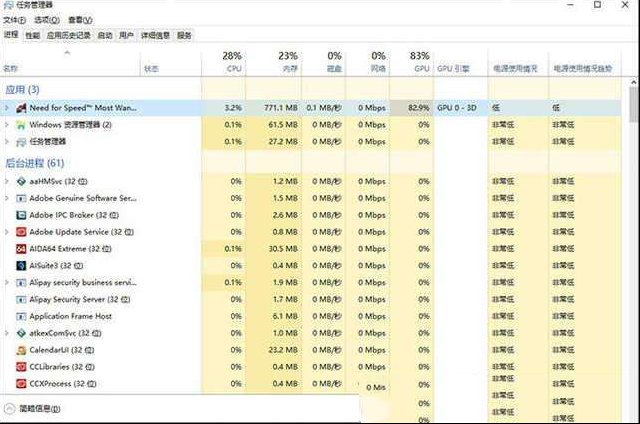Click the AISuite3 process icon
The height and width of the screenshot is (424, 640).
tap(21, 266)
